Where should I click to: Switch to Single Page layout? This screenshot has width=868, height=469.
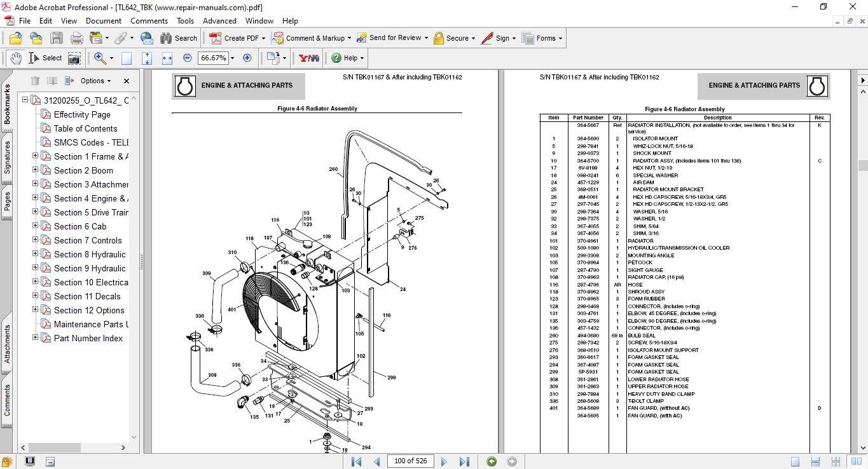coord(796,461)
